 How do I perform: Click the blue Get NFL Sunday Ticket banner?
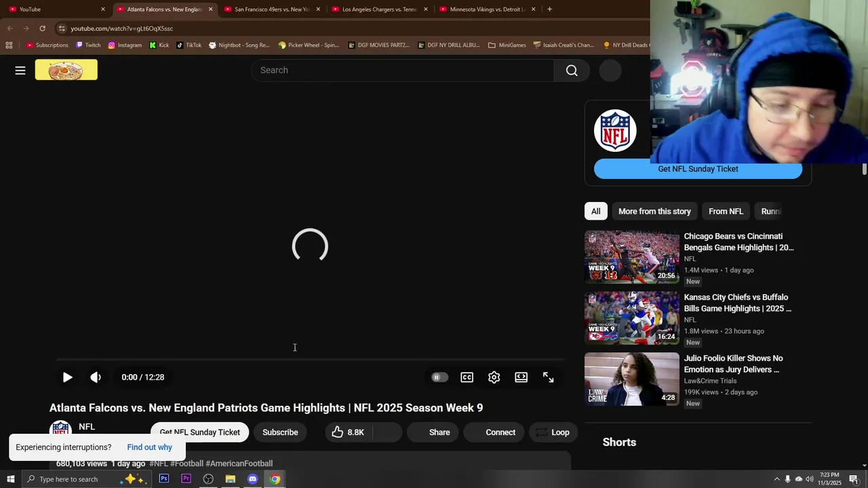[698, 169]
